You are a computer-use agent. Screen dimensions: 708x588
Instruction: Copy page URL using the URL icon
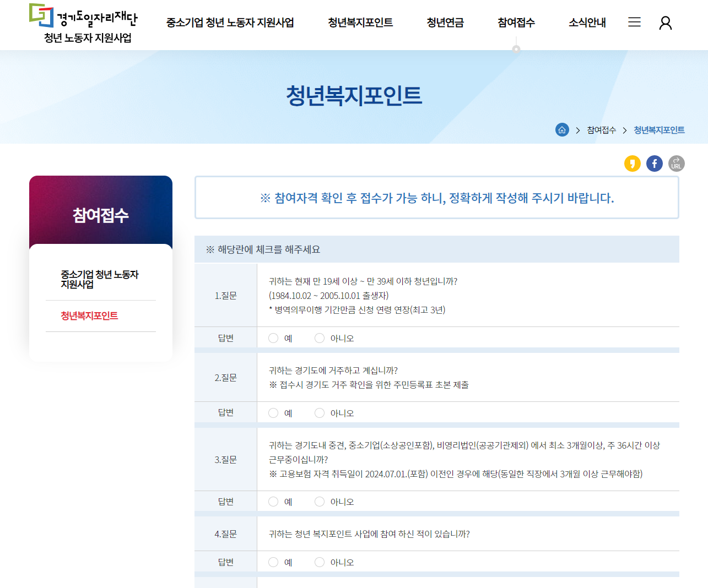click(676, 163)
